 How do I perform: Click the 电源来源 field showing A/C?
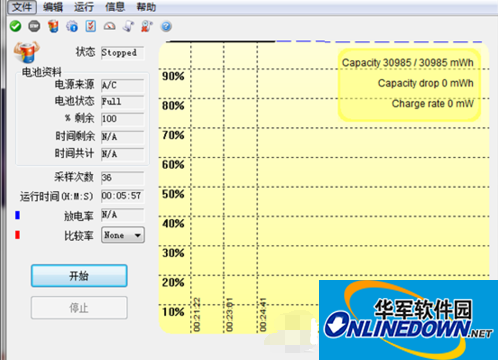pos(123,85)
